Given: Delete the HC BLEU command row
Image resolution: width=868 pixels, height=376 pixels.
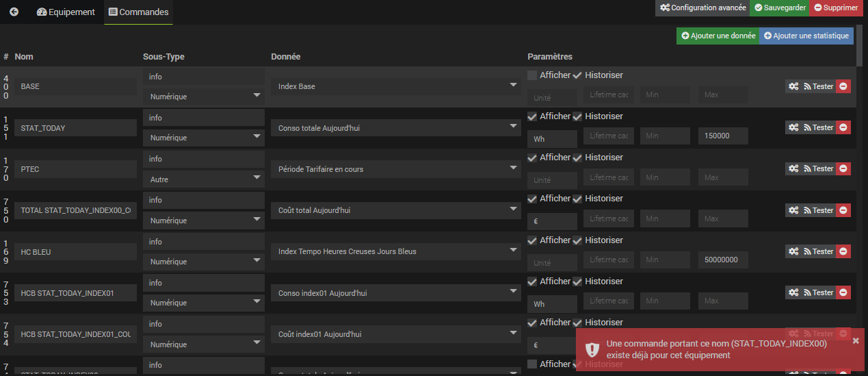Looking at the screenshot, I should [843, 251].
